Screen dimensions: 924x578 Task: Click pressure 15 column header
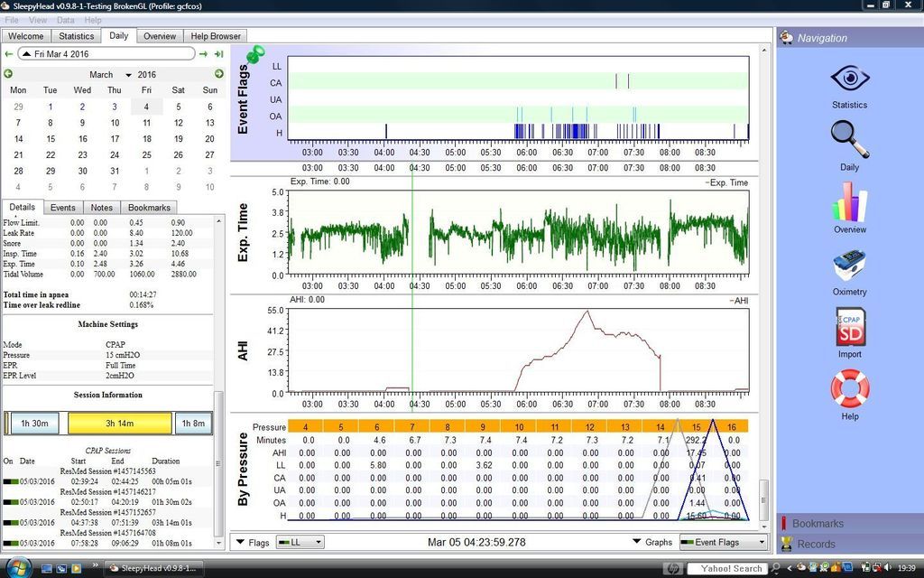click(x=696, y=426)
